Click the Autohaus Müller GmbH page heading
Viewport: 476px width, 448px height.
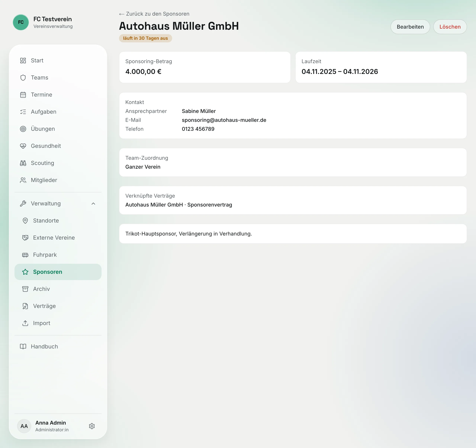click(179, 26)
